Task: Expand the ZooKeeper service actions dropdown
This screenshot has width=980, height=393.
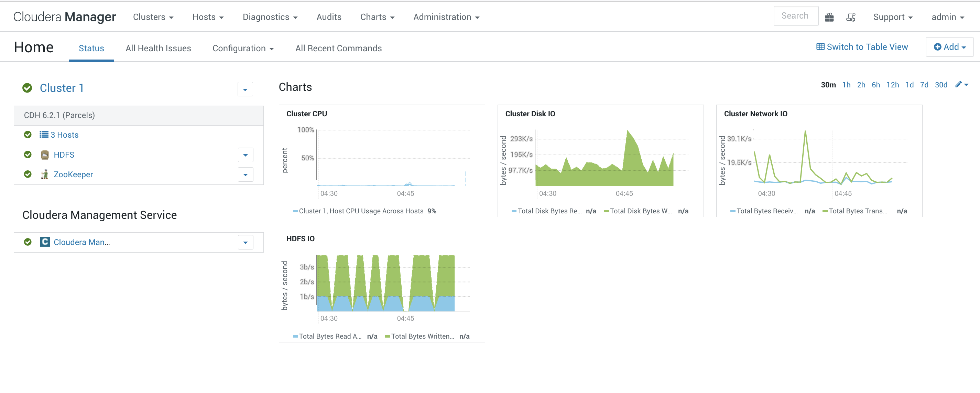Action: (246, 175)
